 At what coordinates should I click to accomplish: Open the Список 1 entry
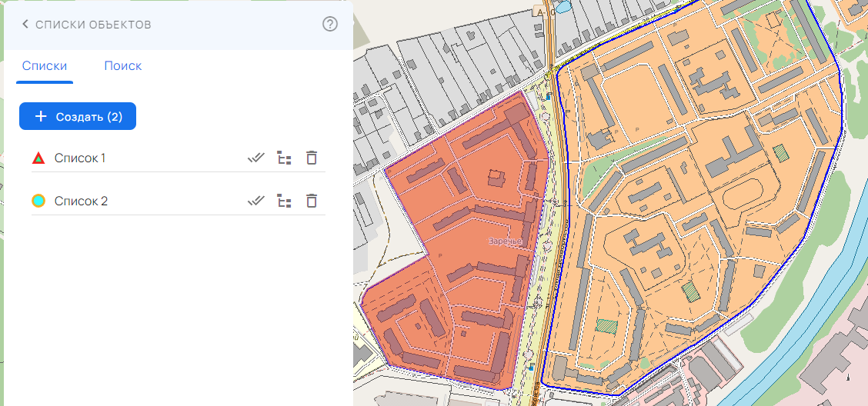tap(80, 158)
